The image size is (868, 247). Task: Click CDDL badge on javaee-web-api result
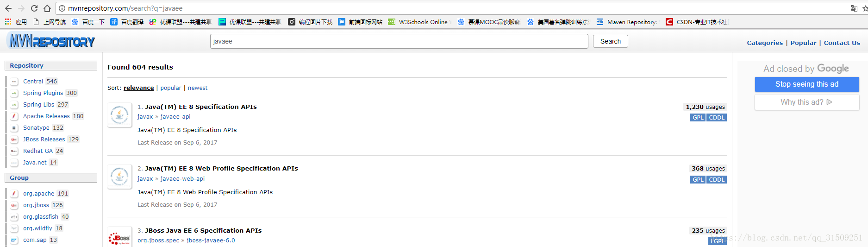pos(717,180)
